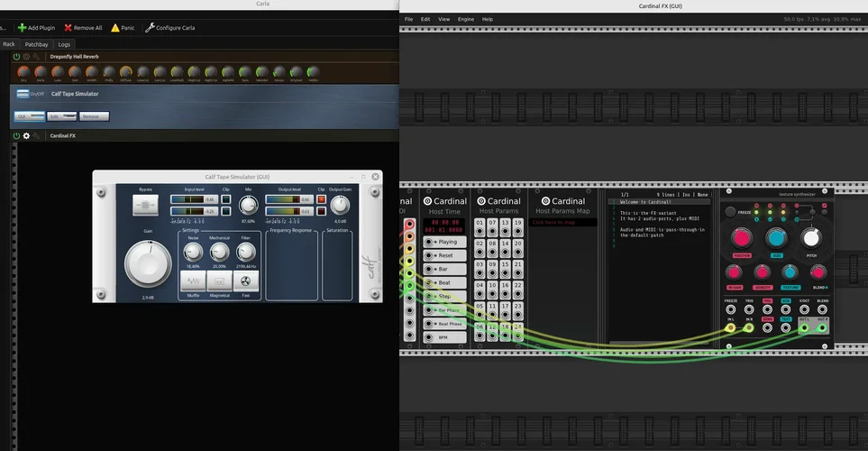Image resolution: width=868 pixels, height=451 pixels.
Task: Click the Output Gain knob in Calf GUI
Action: click(340, 206)
